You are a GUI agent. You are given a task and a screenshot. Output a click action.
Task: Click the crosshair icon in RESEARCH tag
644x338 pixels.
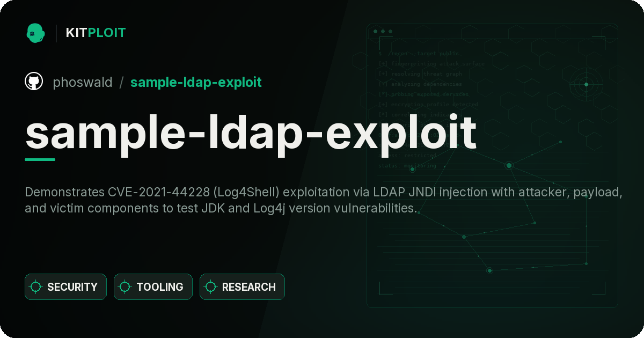coord(211,287)
